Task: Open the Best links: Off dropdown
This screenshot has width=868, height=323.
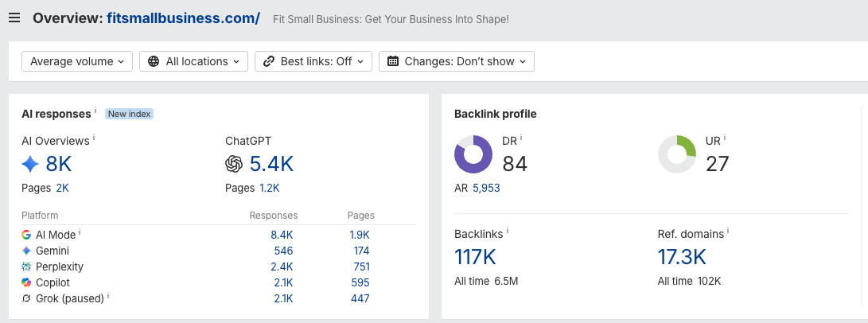Action: coord(313,61)
